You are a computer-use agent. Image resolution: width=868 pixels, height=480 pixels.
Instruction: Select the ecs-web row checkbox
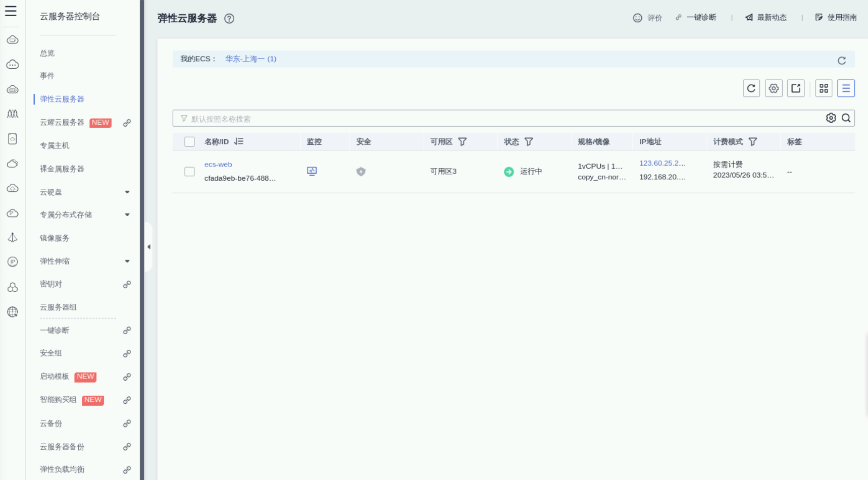pos(189,172)
